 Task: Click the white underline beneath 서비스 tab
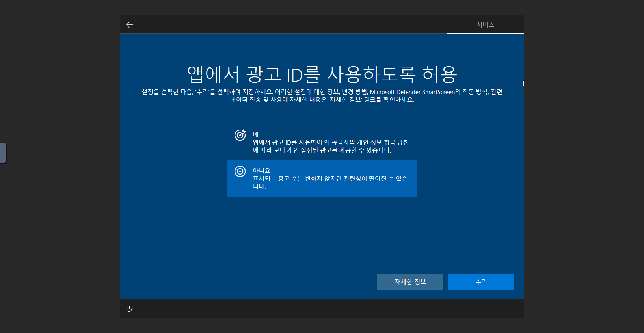coord(485,34)
